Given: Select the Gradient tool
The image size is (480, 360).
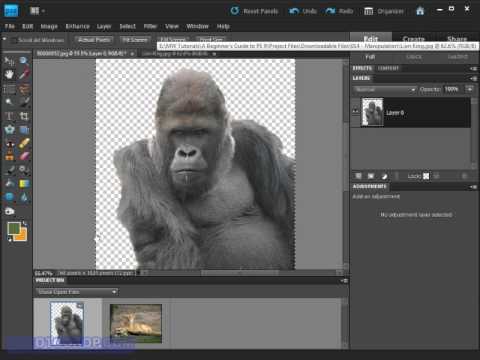Looking at the screenshot, I should [24, 184].
